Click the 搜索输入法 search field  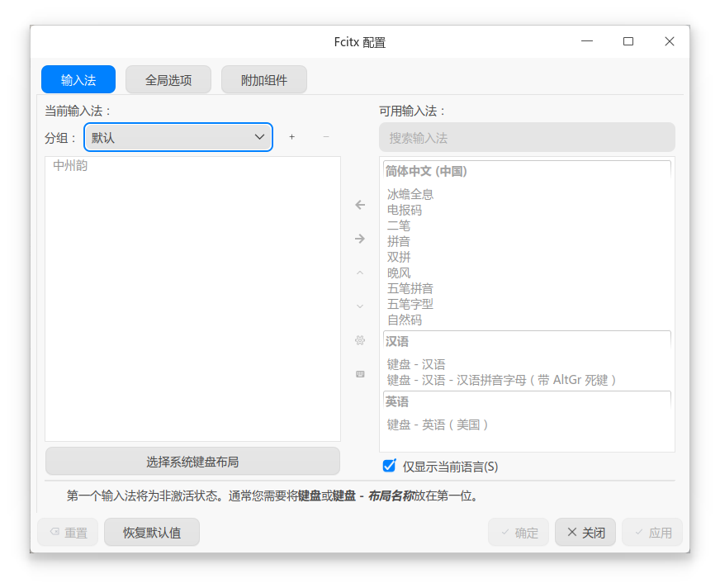[526, 137]
